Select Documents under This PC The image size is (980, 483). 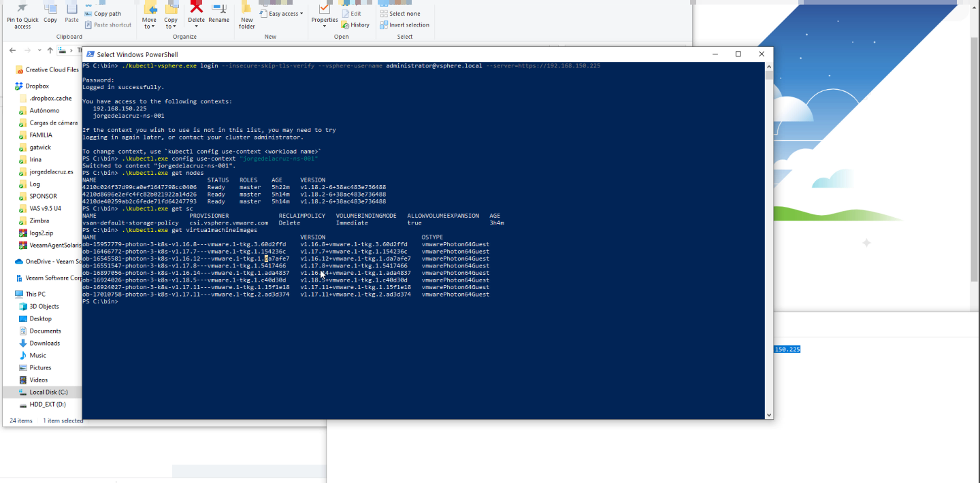coord(39,331)
